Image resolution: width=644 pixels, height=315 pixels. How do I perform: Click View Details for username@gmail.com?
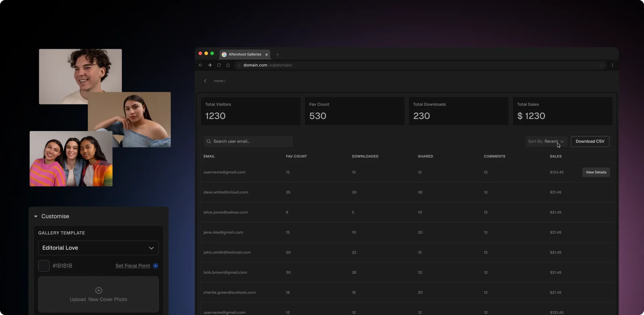(x=596, y=172)
